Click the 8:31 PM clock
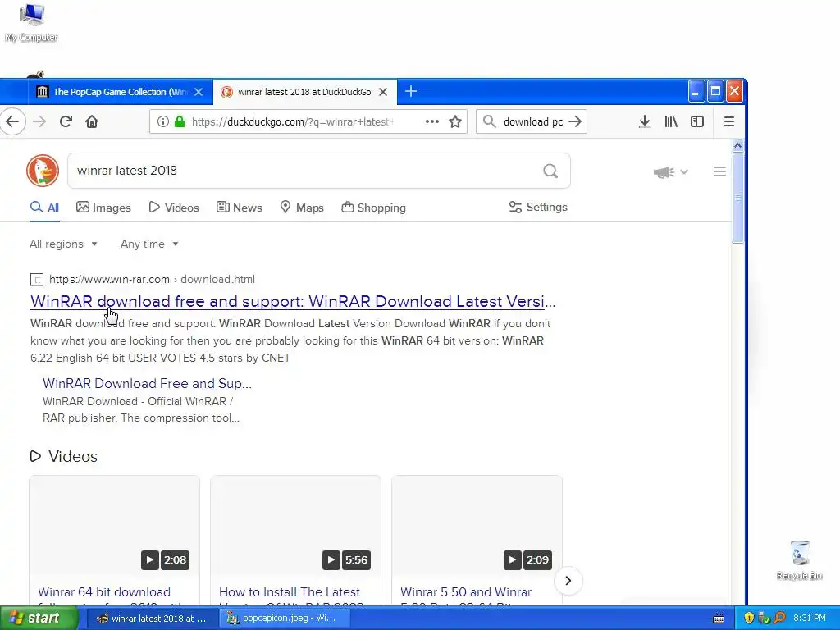This screenshot has width=840, height=630. tap(810, 619)
